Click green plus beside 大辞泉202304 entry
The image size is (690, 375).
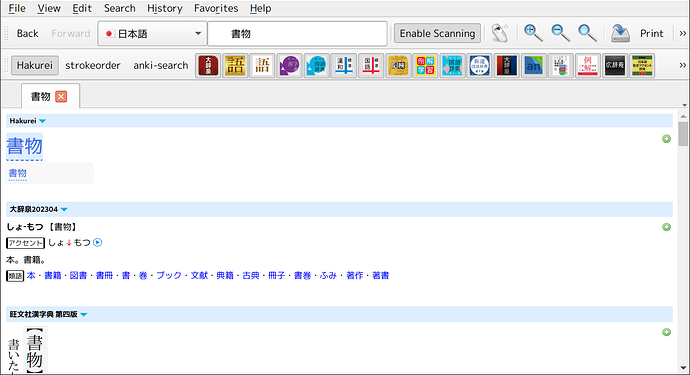[667, 227]
